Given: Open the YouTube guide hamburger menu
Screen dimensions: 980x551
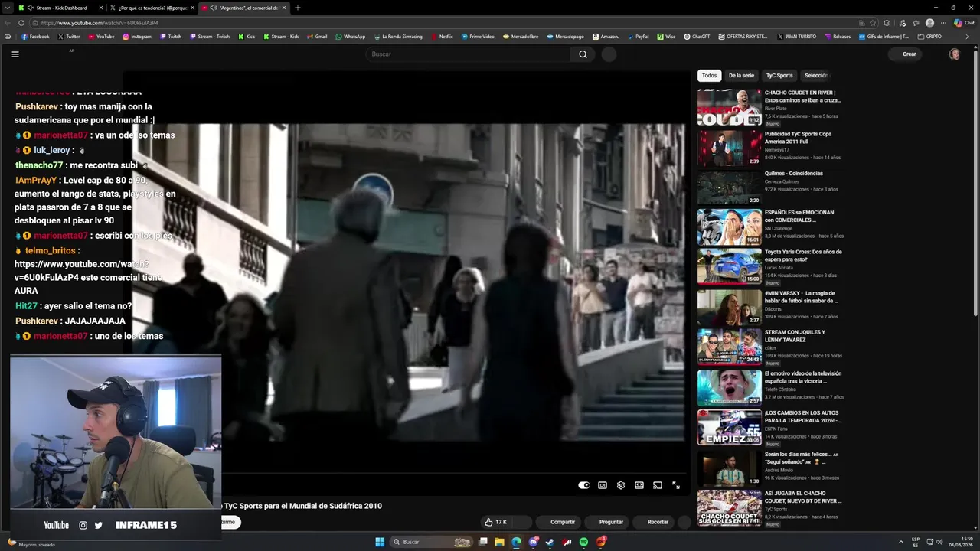Looking at the screenshot, I should click(x=15, y=54).
